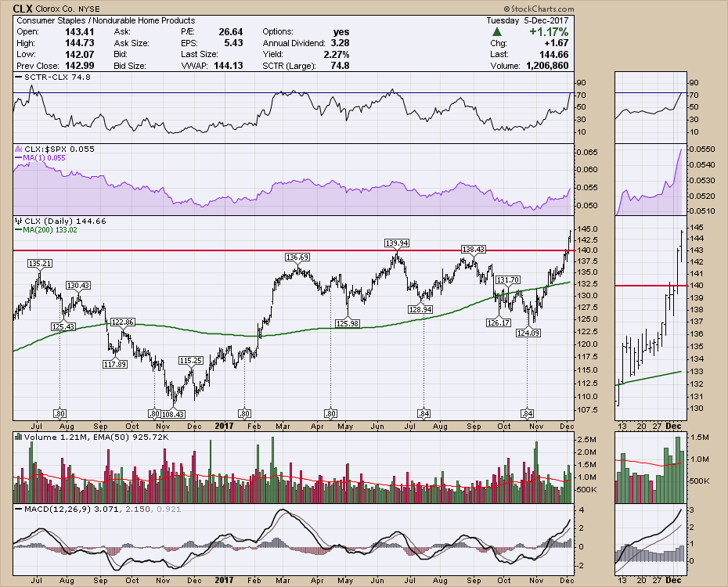Click the EPS value 5.43
The image size is (728, 587).
click(233, 43)
